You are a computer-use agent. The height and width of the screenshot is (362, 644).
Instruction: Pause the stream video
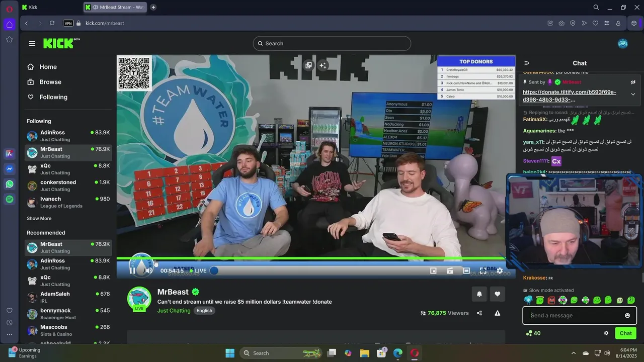(132, 270)
